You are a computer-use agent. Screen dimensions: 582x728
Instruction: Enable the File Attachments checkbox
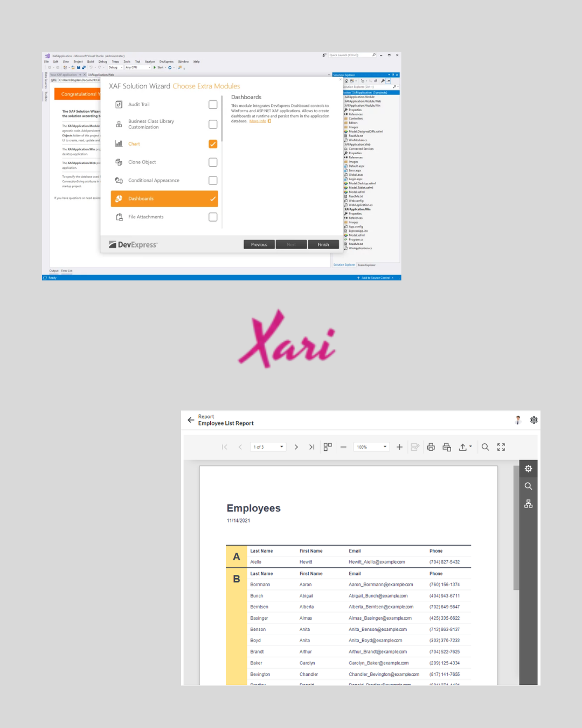click(213, 217)
